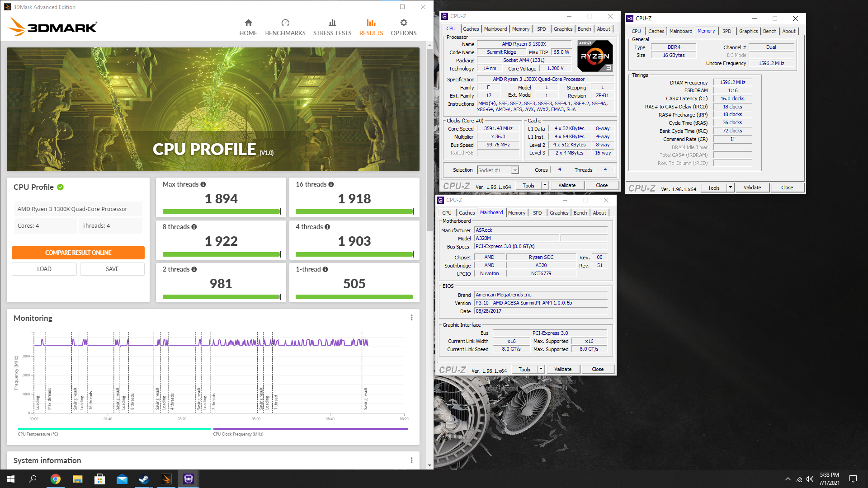Launch Google Chrome from the taskbar
868x488 pixels.
[55, 479]
